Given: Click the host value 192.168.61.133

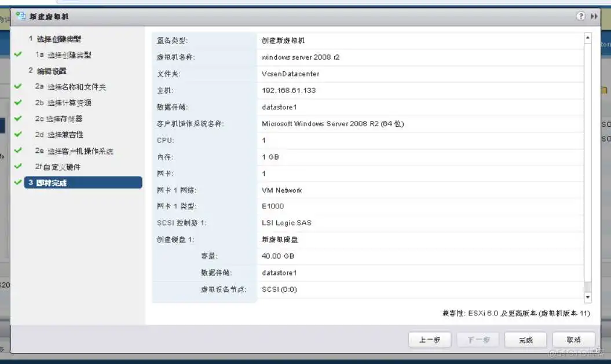Looking at the screenshot, I should [289, 90].
